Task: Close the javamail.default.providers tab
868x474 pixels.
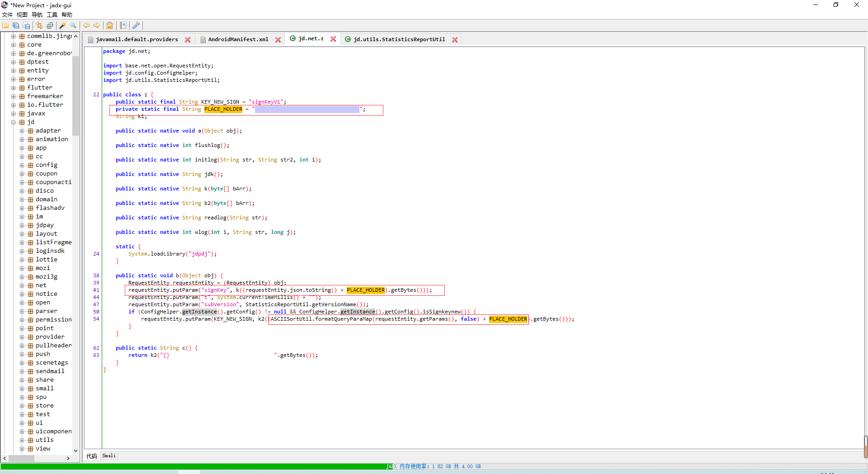Action: click(x=188, y=40)
